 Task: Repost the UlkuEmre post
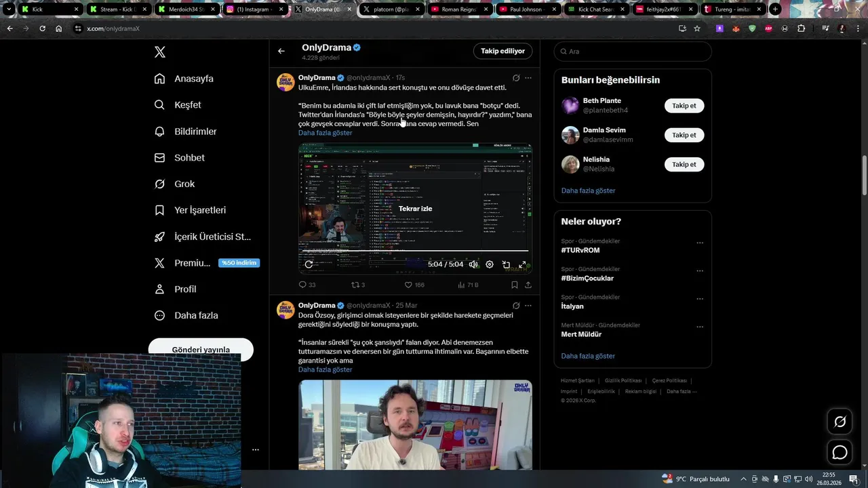click(x=358, y=285)
